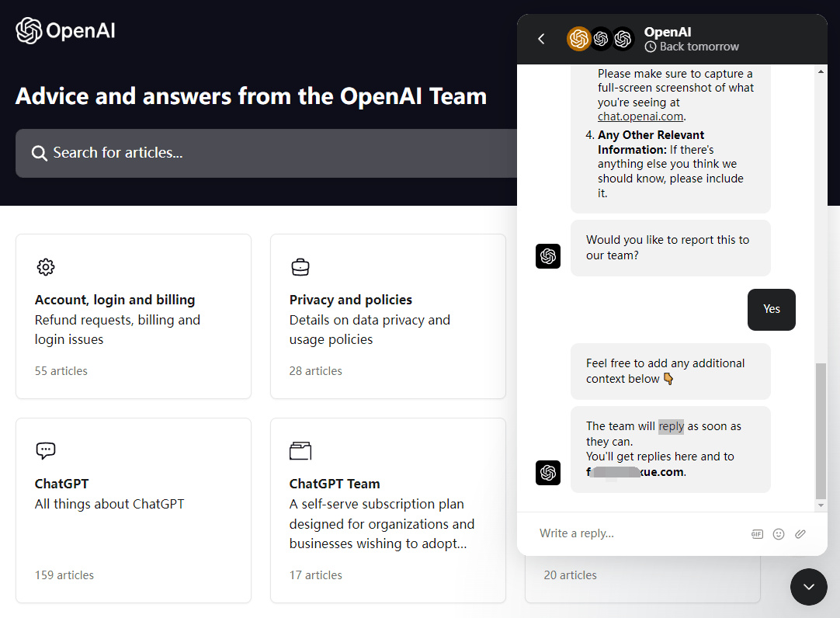840x618 pixels.
Task: Click the folder icon on ChatGPT Team card
Action: tap(300, 451)
